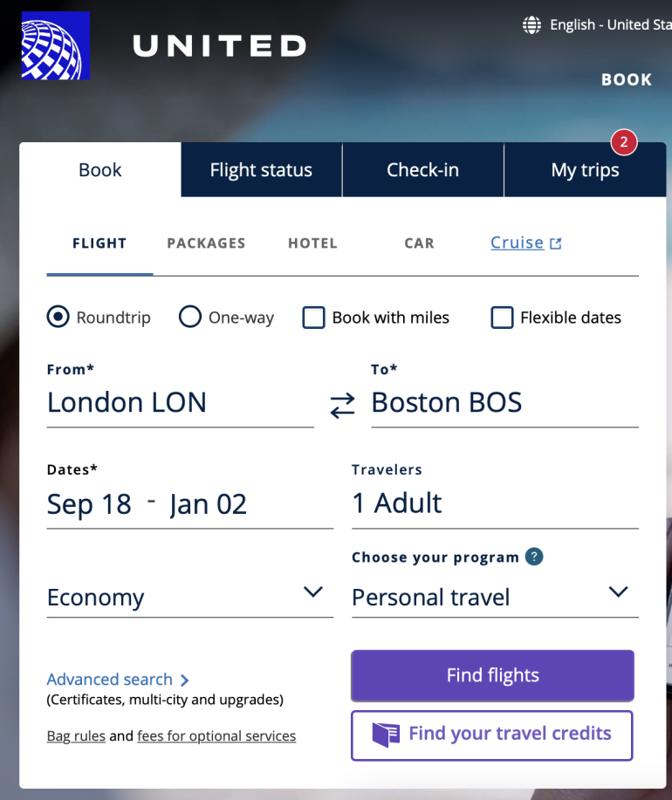This screenshot has width=672, height=800.
Task: Click the language globe icon
Action: 531,24
